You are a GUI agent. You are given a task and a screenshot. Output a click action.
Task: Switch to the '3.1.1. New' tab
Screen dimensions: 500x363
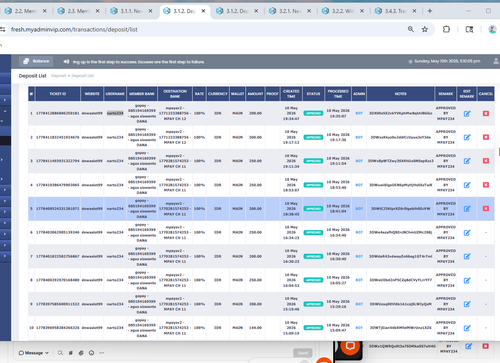pyautogui.click(x=131, y=11)
